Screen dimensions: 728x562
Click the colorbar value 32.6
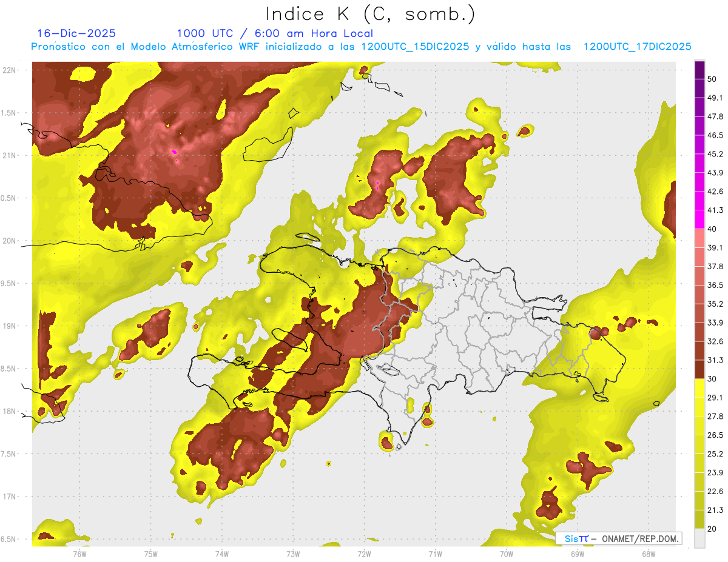(x=715, y=341)
